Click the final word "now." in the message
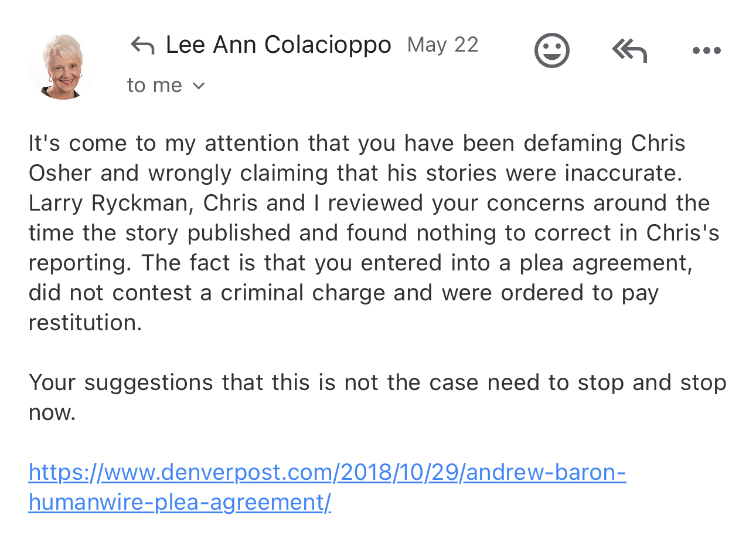756x542 pixels. pyautogui.click(x=52, y=413)
